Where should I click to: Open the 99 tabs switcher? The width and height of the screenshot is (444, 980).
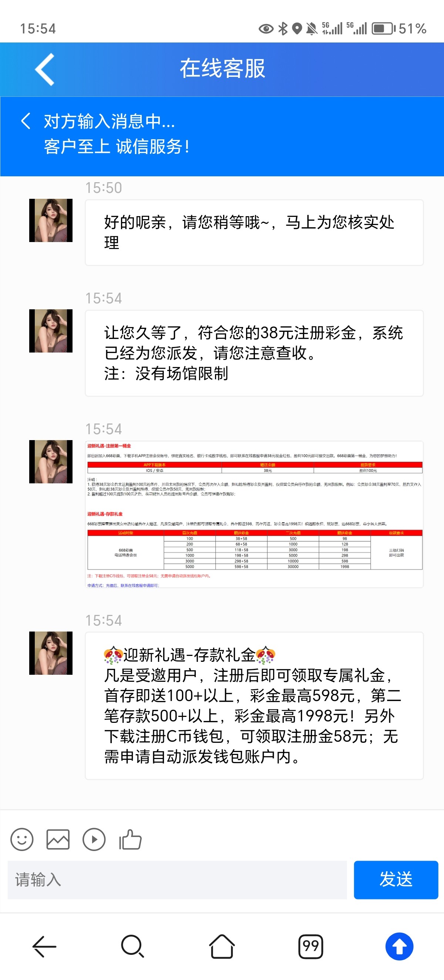(x=311, y=946)
